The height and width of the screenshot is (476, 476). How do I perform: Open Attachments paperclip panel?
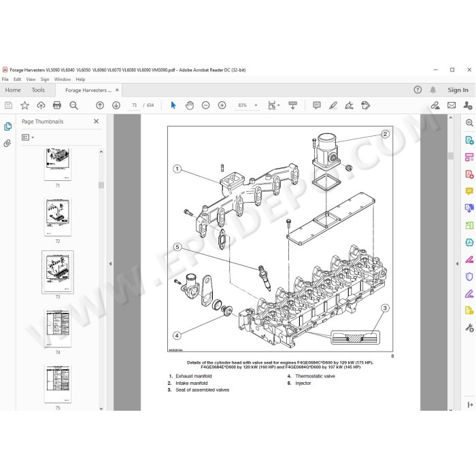click(7, 143)
